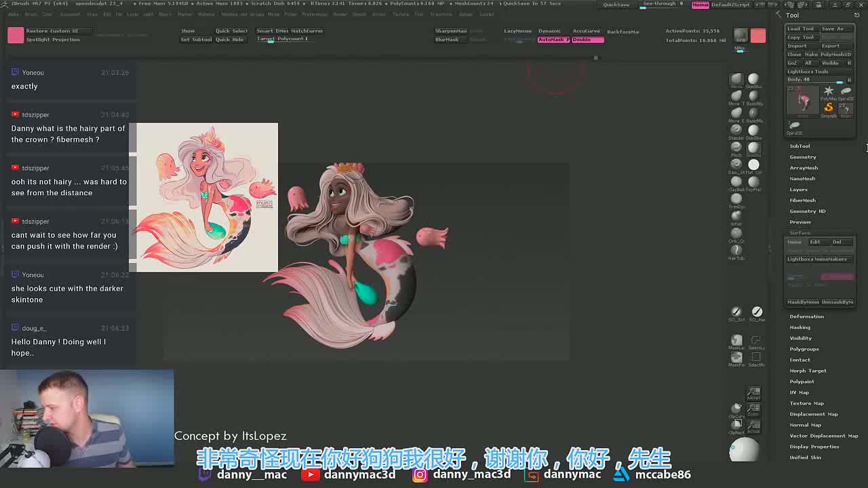The height and width of the screenshot is (488, 868).
Task: Expand the Deformation section
Action: [806, 317]
